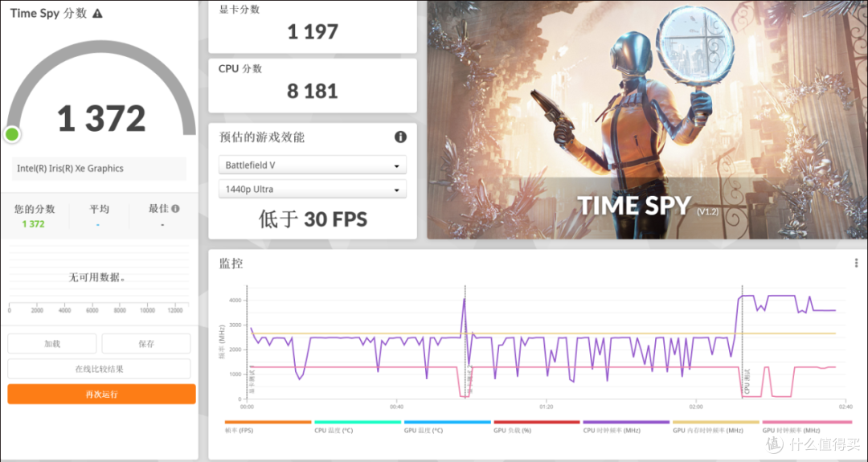Toggle CPU 时钟频率 (MHz) legend series
This screenshot has height=462, width=868.
tap(612, 431)
